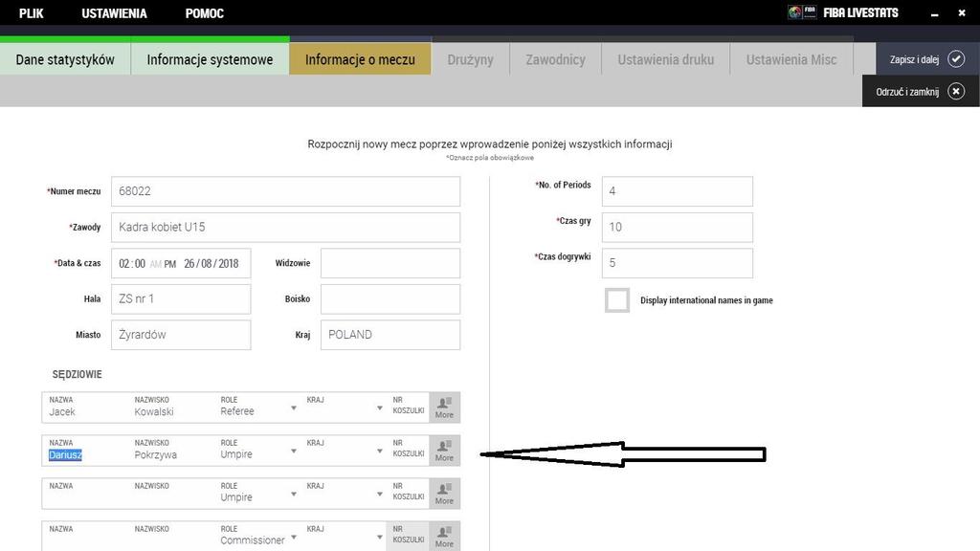Screen dimensions: 980x551
Task: Toggle Display international names in game checkbox
Action: 617,299
